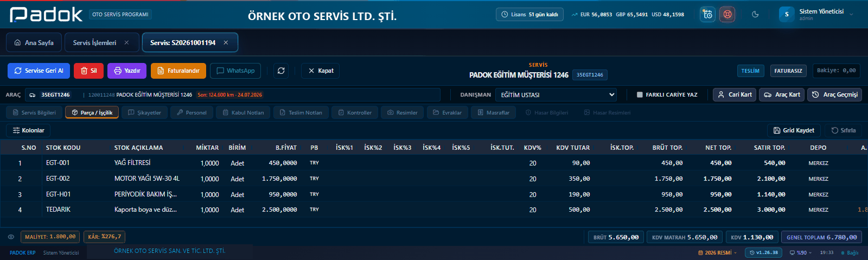Click the EUR exchange rate trend icon
The width and height of the screenshot is (868, 260).
tap(574, 15)
